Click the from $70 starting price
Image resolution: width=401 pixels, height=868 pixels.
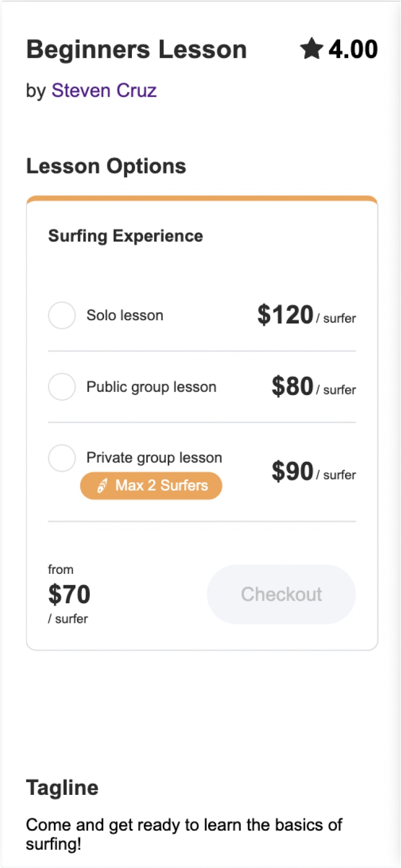click(x=69, y=594)
